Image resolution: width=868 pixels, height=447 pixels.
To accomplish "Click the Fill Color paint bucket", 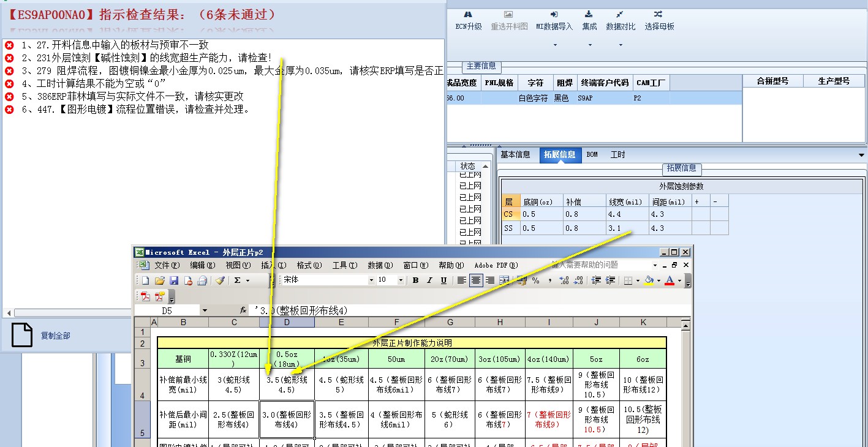I will [x=649, y=280].
